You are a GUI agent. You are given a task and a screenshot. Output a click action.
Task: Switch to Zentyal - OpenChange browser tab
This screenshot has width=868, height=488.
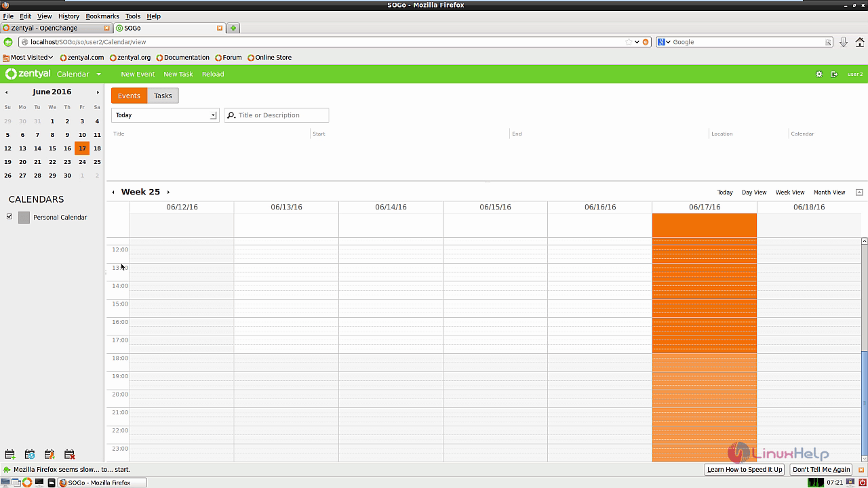click(56, 28)
